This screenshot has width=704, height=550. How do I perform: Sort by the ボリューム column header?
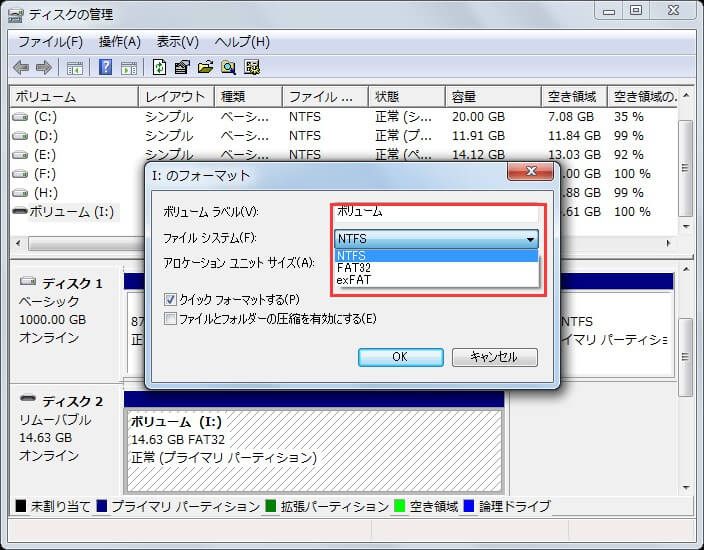click(x=74, y=97)
